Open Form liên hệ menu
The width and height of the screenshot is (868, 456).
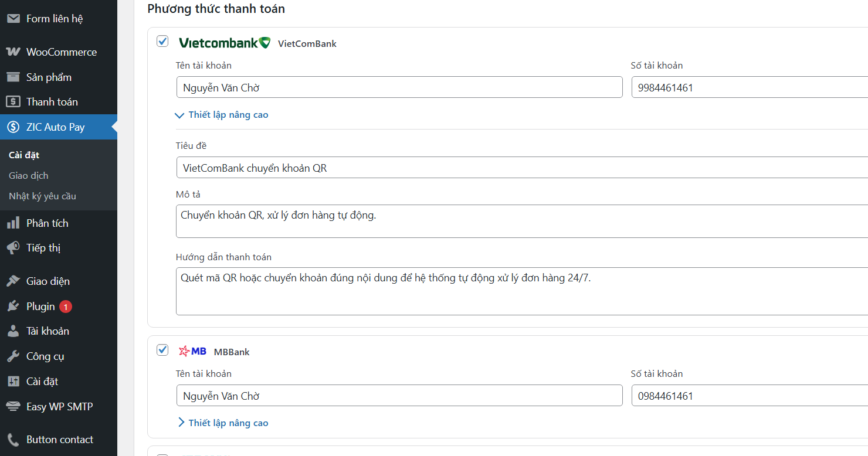59,19
